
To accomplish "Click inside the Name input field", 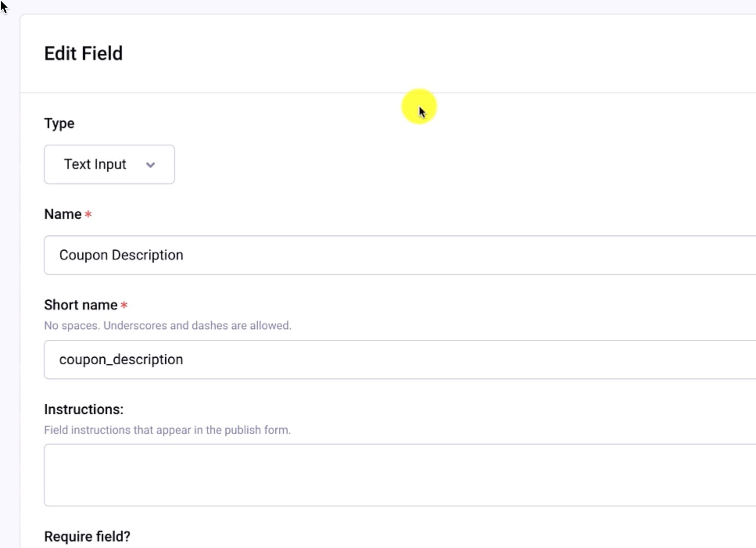I will click(307, 255).
